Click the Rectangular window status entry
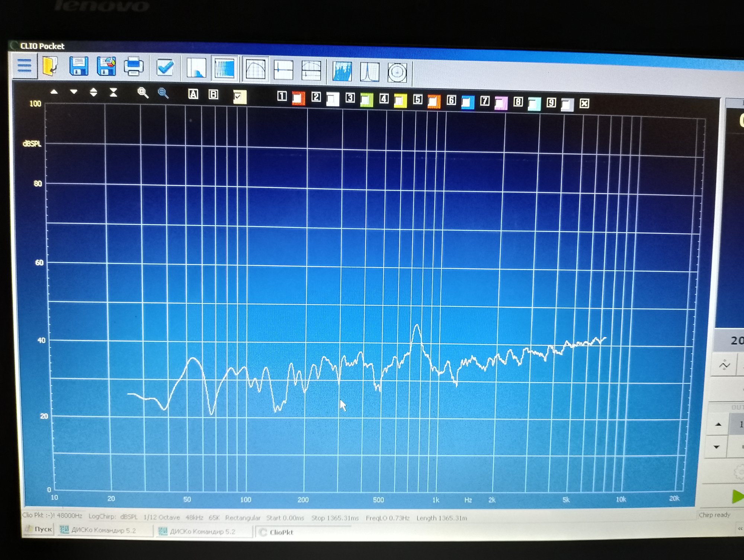 coord(243,518)
